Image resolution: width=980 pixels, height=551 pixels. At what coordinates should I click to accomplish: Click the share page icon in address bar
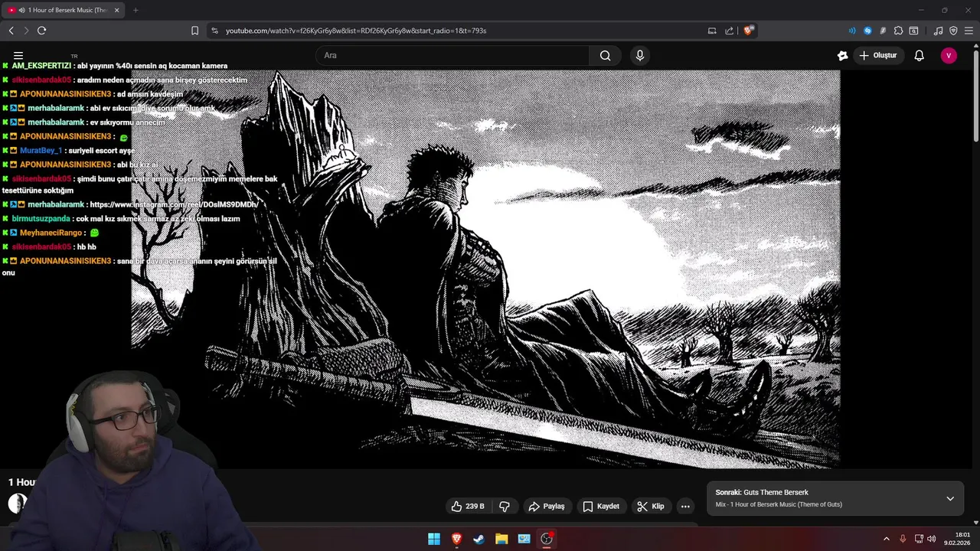tap(729, 31)
